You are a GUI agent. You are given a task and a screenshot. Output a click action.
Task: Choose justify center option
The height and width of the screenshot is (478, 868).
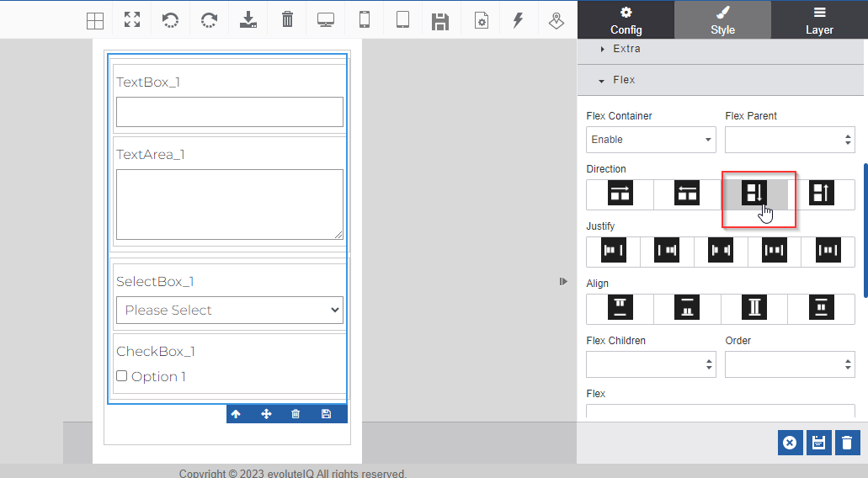(828, 250)
